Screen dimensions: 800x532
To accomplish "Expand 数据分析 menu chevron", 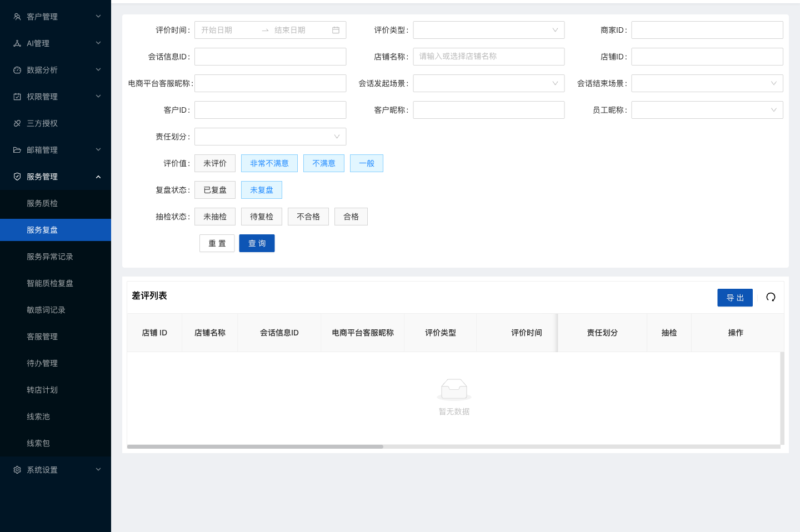I will (x=98, y=70).
